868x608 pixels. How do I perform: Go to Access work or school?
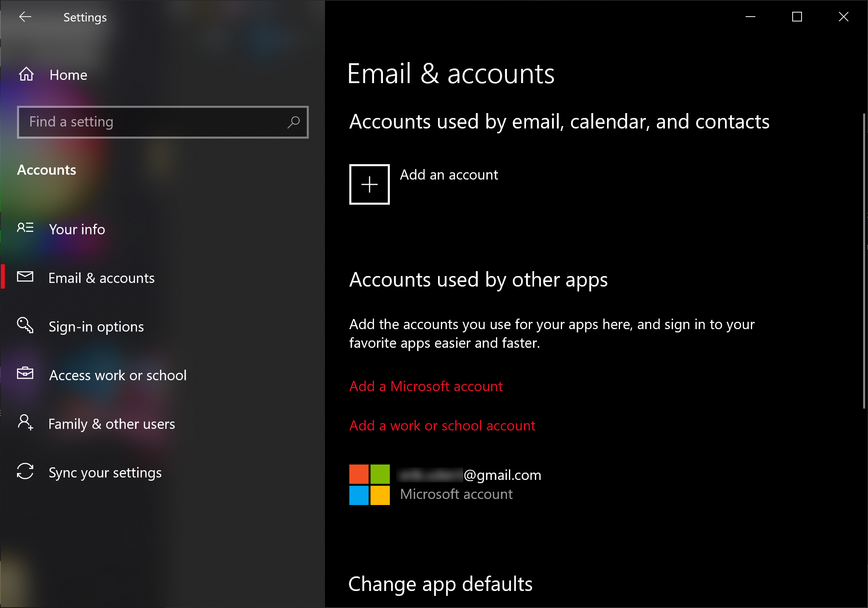(x=118, y=375)
